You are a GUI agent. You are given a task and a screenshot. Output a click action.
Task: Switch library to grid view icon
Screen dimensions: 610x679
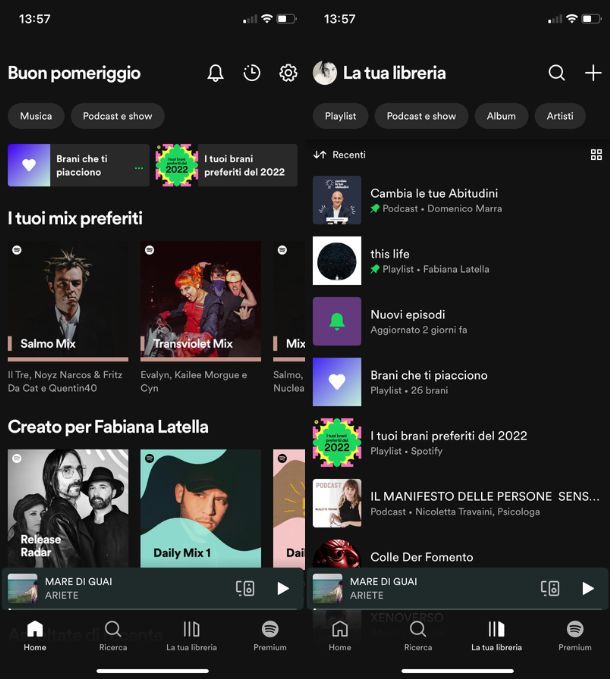point(596,155)
